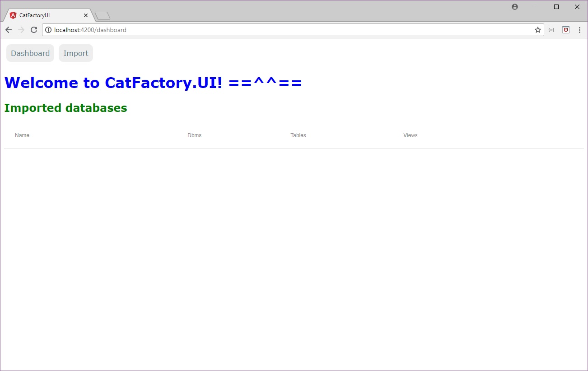Click the Name column header

22,135
